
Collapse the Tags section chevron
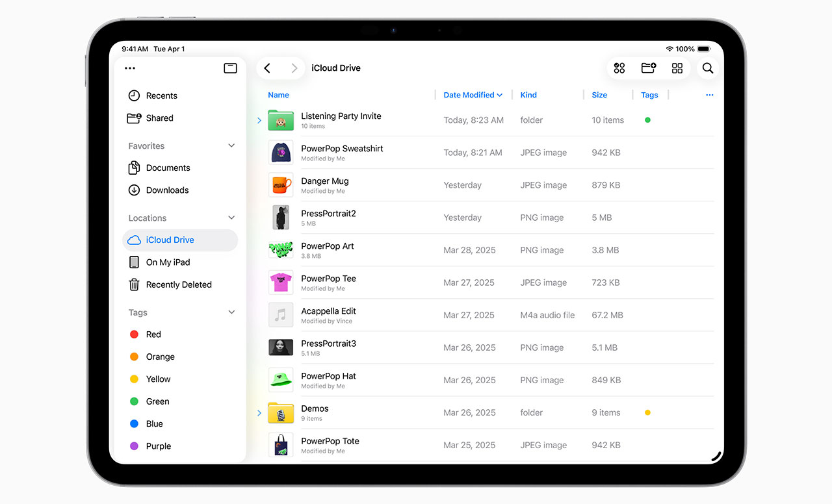pos(231,312)
